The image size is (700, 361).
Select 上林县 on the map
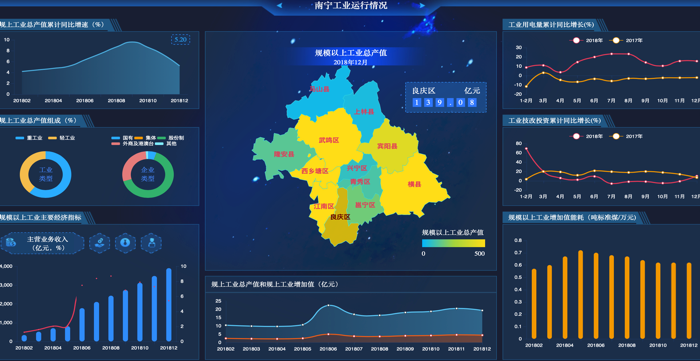(364, 112)
